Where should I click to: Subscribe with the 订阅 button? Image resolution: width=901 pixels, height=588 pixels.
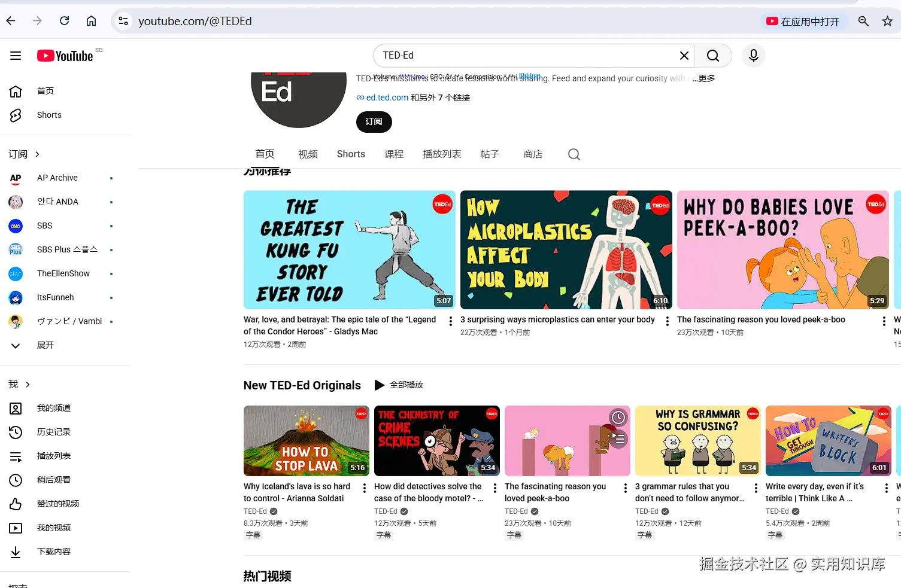pyautogui.click(x=374, y=122)
